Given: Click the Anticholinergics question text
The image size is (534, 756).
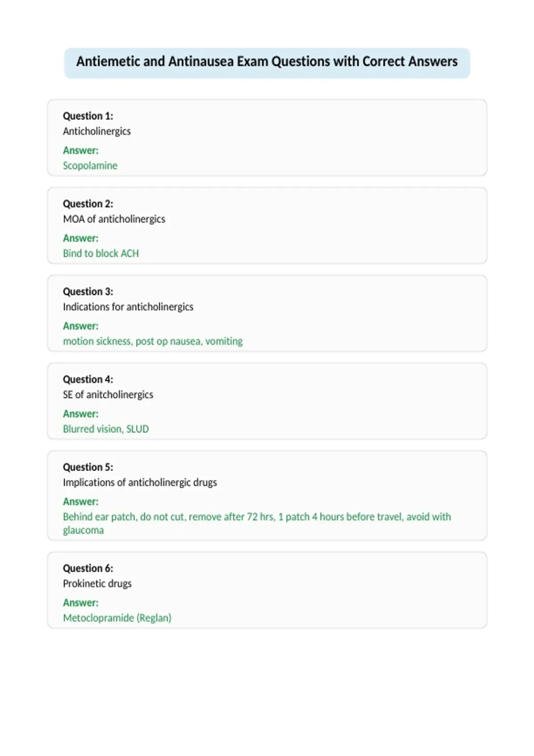Looking at the screenshot, I should (97, 131).
